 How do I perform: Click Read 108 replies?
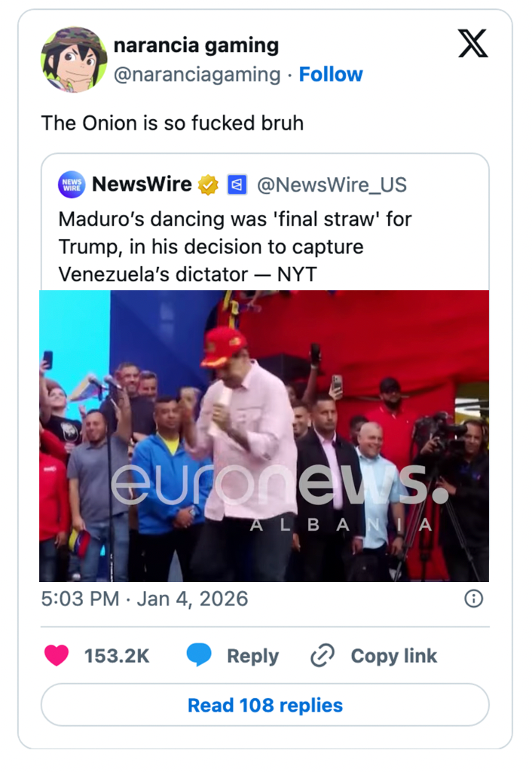pyautogui.click(x=265, y=705)
